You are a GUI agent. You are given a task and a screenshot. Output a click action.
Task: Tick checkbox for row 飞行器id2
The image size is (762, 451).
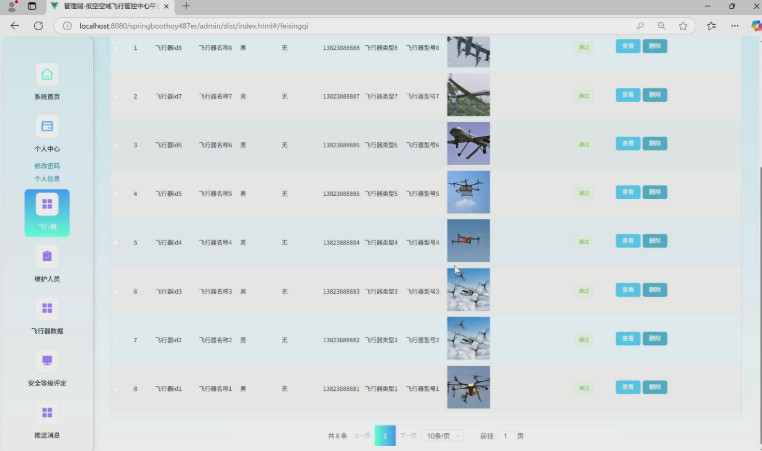click(x=116, y=340)
